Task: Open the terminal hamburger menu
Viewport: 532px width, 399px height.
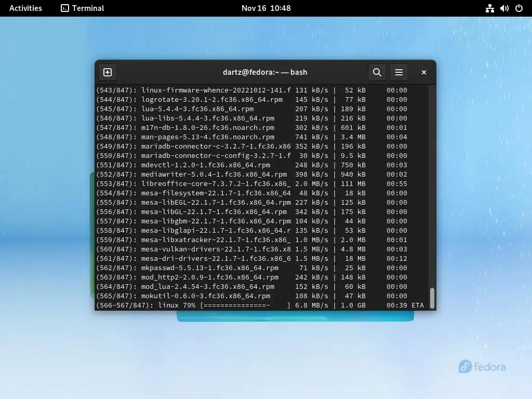Action: [x=399, y=72]
